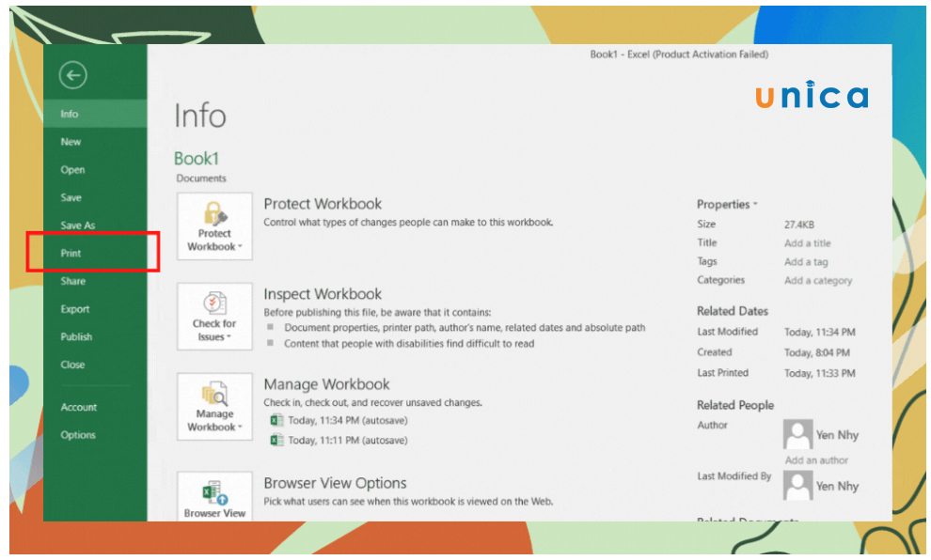
Task: Select Publish in the sidebar
Action: (95, 337)
